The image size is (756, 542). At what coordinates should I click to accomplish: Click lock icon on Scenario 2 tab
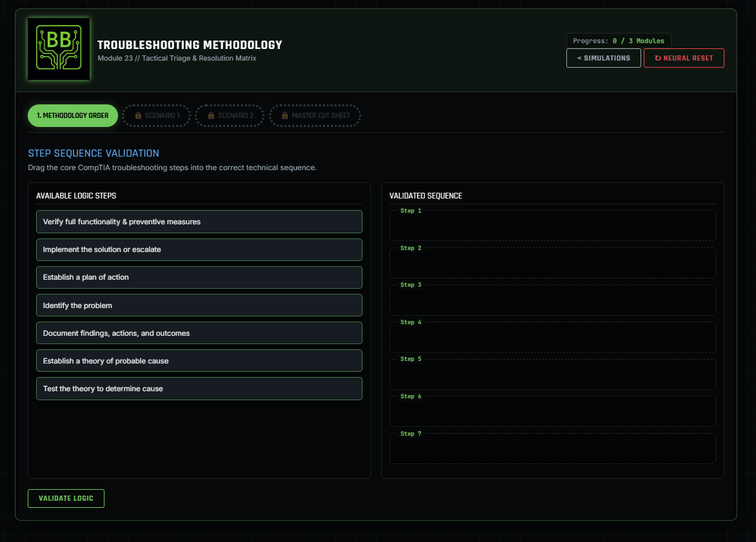tap(212, 116)
